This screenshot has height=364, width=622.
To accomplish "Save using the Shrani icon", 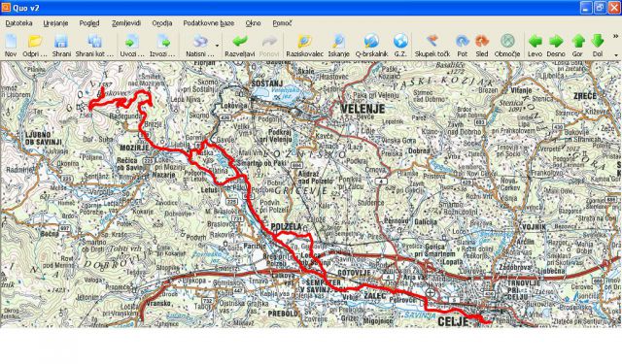I will click(61, 41).
